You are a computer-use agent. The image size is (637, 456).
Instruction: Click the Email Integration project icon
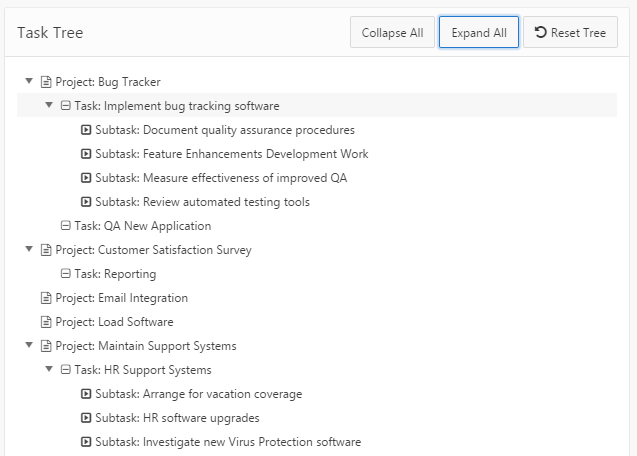pos(46,298)
